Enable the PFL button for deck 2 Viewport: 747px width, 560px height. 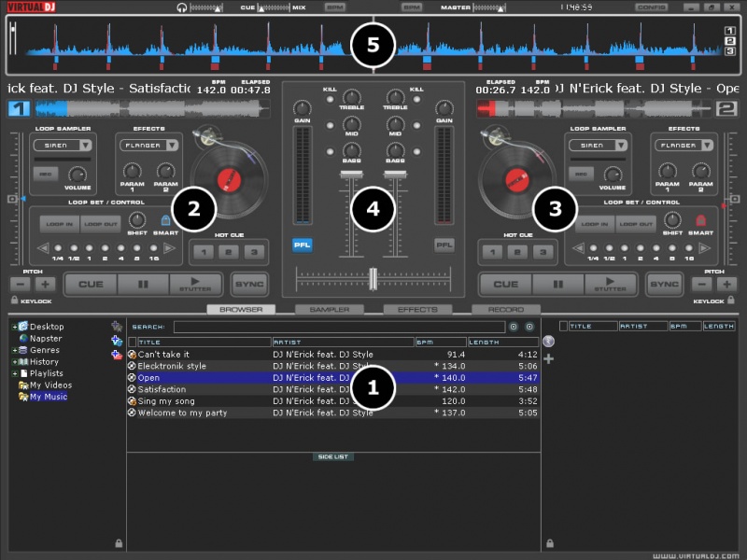[444, 245]
